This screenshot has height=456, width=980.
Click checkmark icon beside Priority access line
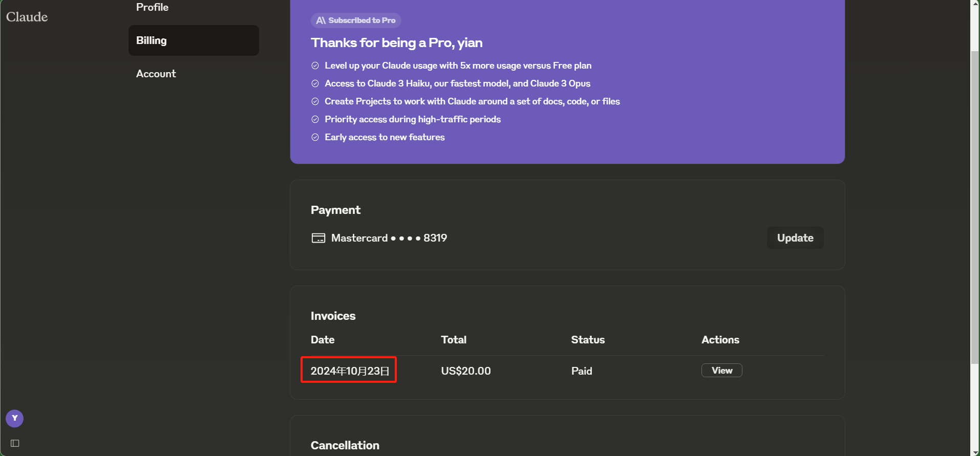click(315, 119)
